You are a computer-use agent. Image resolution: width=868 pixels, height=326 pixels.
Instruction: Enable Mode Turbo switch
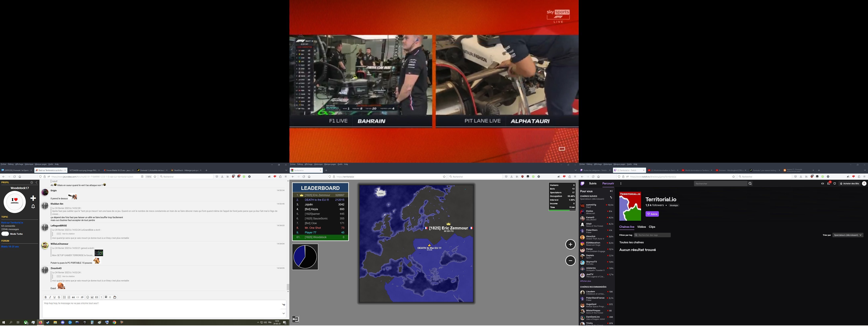click(x=5, y=234)
